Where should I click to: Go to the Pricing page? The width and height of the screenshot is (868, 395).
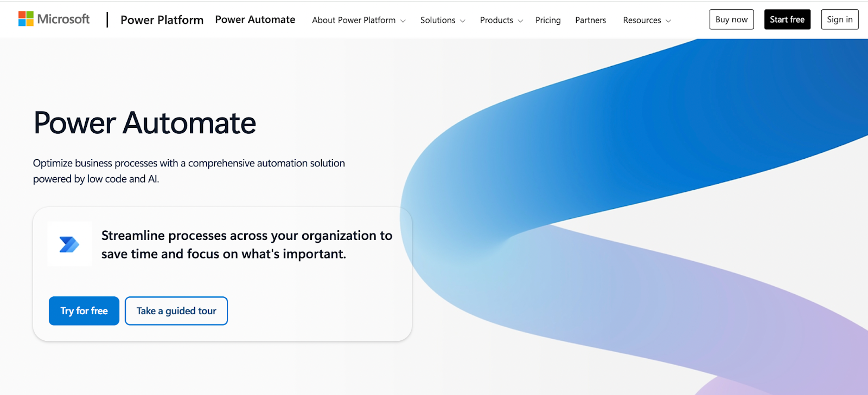tap(548, 20)
